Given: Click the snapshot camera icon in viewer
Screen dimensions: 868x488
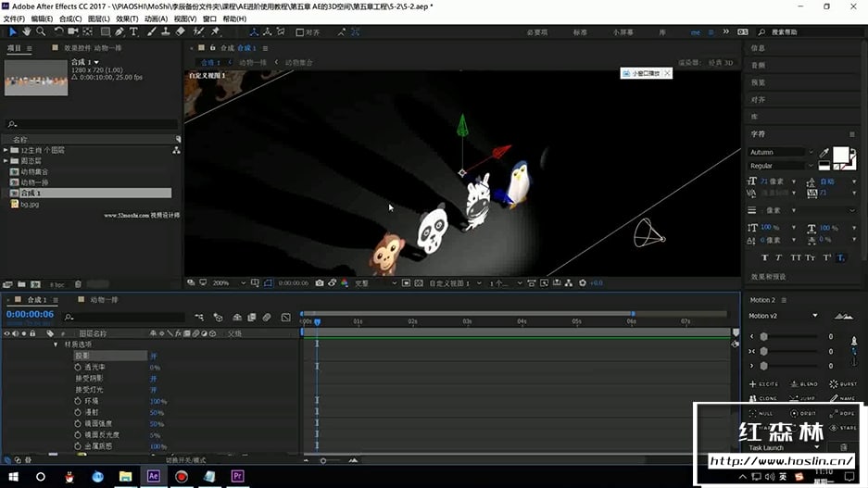Looking at the screenshot, I should (x=320, y=282).
